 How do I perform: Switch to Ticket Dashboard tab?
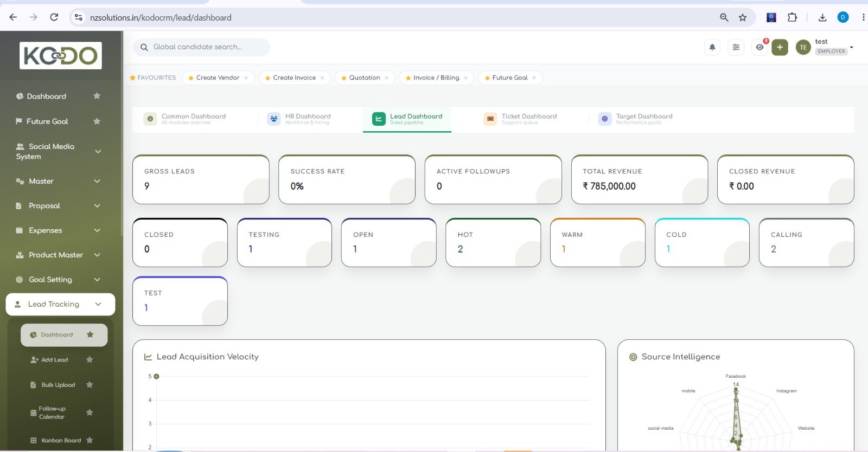click(x=520, y=119)
